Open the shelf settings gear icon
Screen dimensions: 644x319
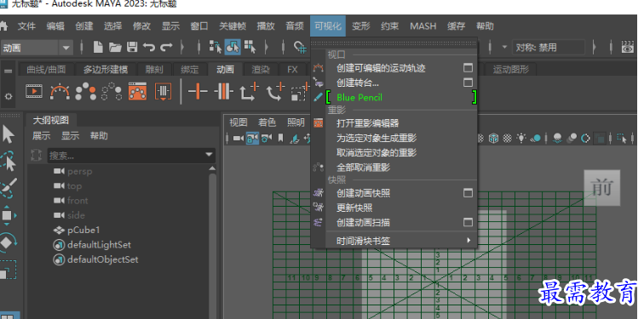tap(9, 96)
